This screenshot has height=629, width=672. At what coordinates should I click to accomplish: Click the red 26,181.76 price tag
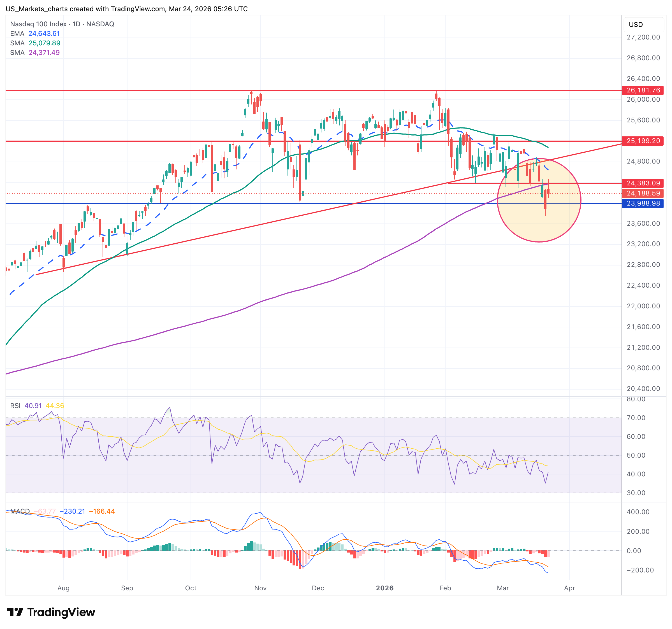(643, 90)
